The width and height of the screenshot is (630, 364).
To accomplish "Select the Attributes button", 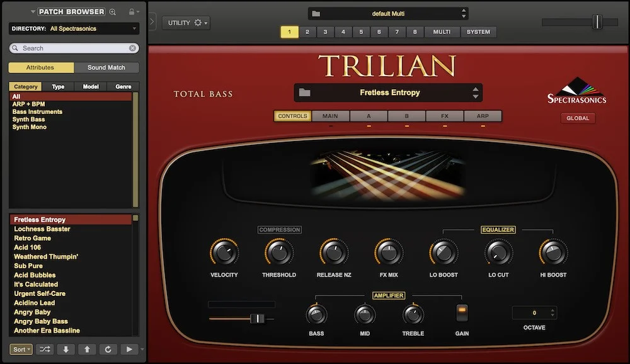I will (x=41, y=67).
